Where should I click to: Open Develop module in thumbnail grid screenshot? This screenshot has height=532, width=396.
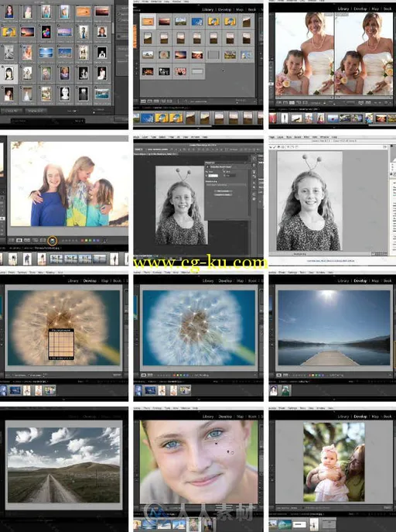tap(224, 9)
